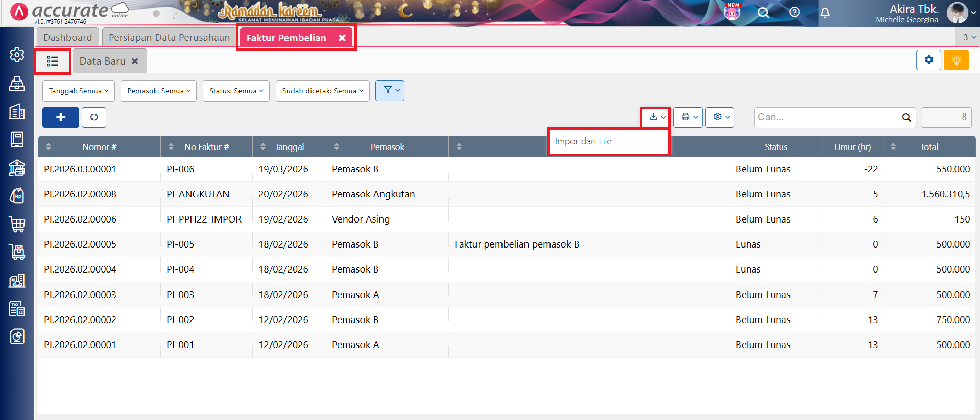This screenshot has width=980, height=420.
Task: Click the help question mark icon
Action: click(x=794, y=12)
